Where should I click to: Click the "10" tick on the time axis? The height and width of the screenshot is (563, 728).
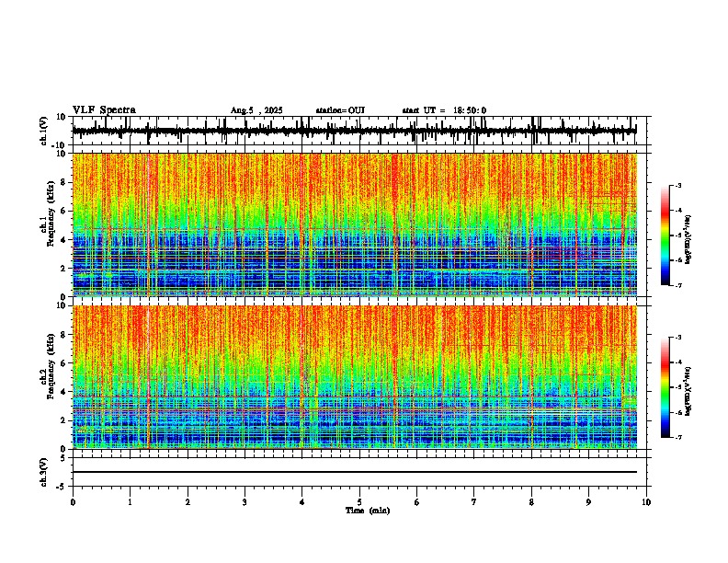[x=646, y=502]
